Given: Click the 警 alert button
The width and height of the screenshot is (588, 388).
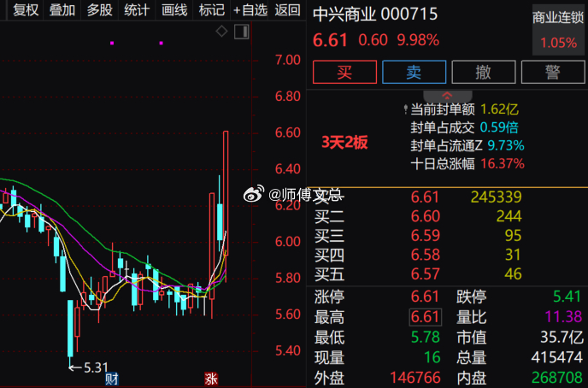Looking at the screenshot, I should pos(553,72).
